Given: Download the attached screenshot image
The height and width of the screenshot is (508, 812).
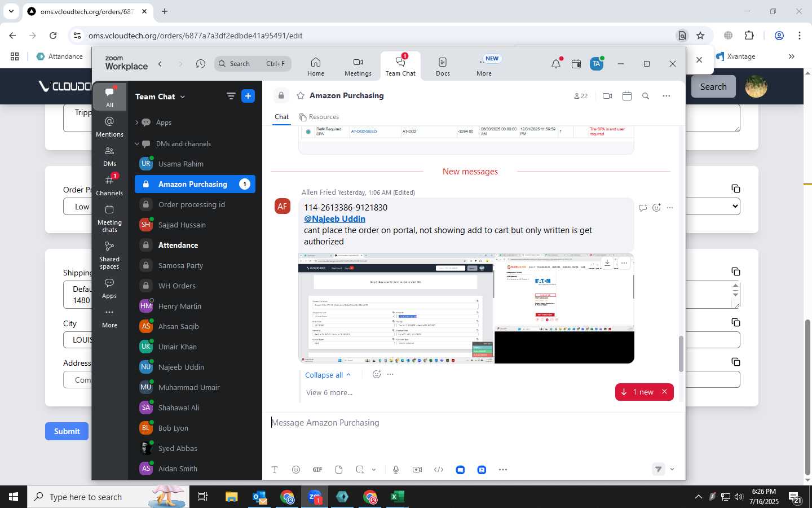Looking at the screenshot, I should pyautogui.click(x=607, y=262).
